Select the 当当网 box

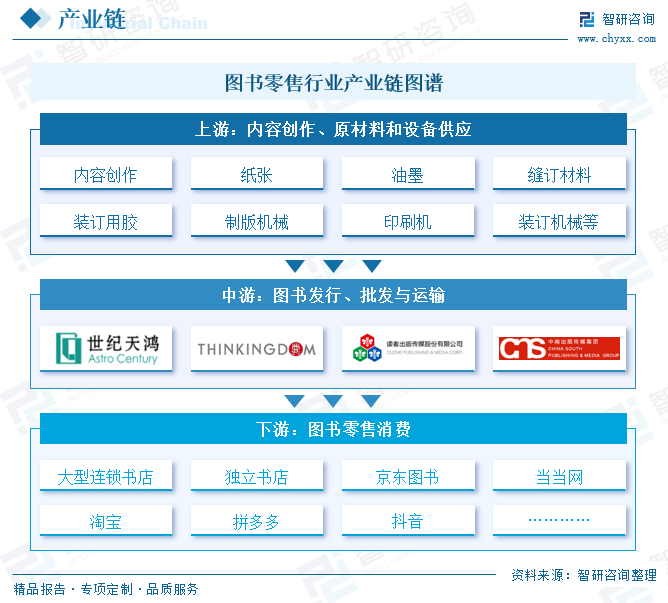tap(559, 476)
